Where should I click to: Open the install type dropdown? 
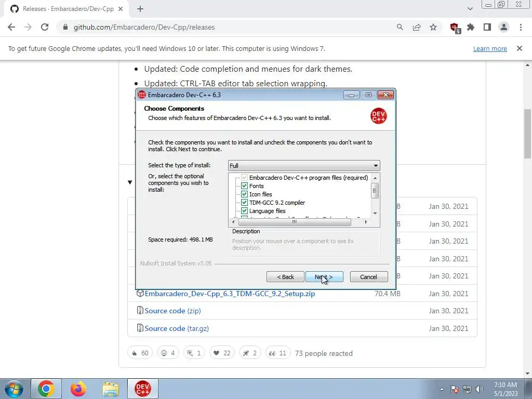click(304, 166)
